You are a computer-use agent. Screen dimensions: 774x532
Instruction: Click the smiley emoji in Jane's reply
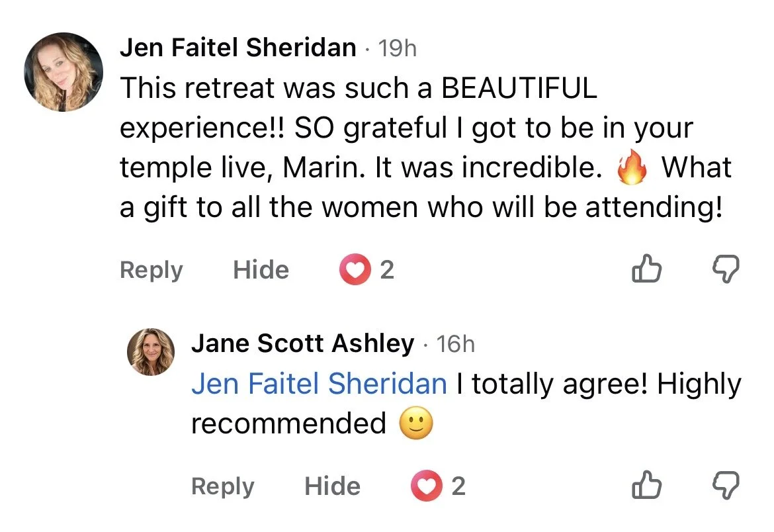coord(416,423)
